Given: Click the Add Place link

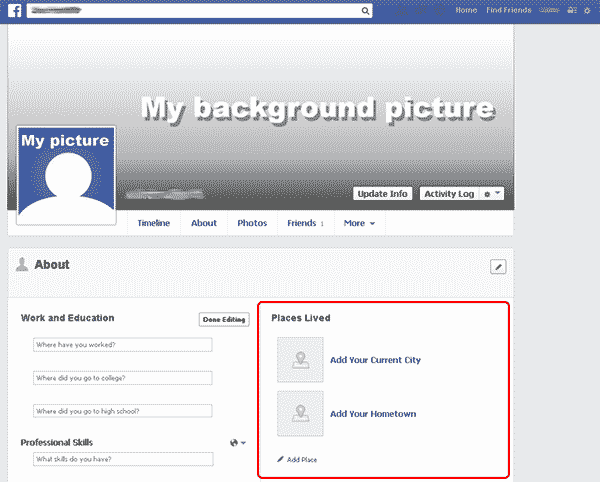Looking at the screenshot, I should [302, 459].
